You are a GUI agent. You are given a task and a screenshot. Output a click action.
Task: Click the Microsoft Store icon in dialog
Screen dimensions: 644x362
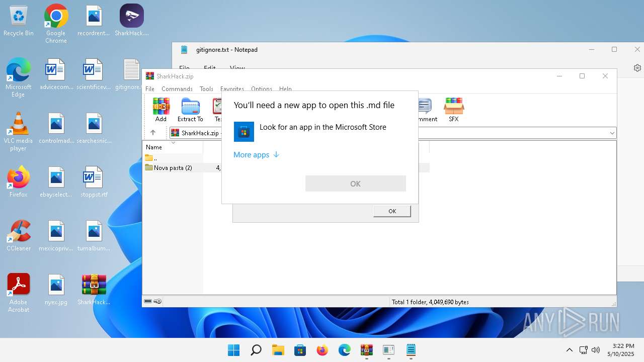click(244, 132)
